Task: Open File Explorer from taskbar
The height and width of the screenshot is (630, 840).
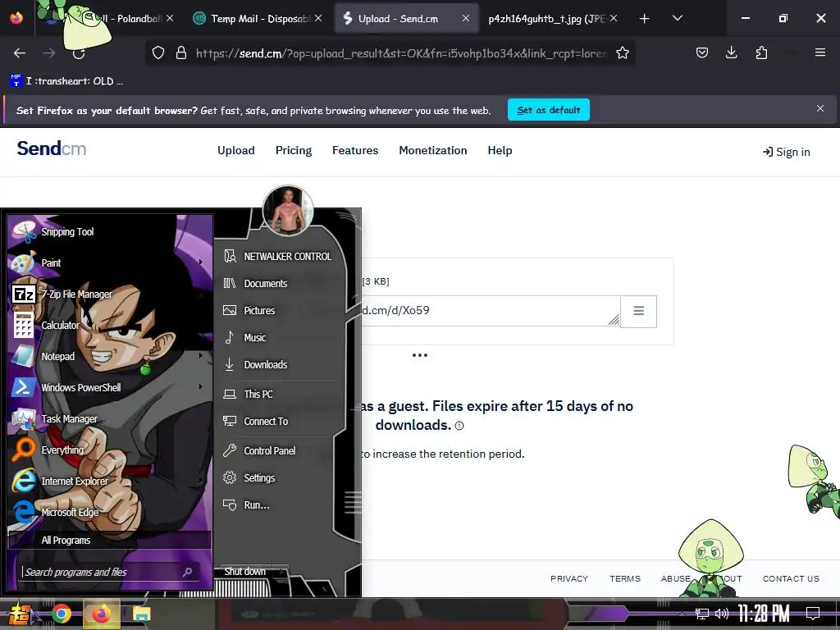Action: 141,614
